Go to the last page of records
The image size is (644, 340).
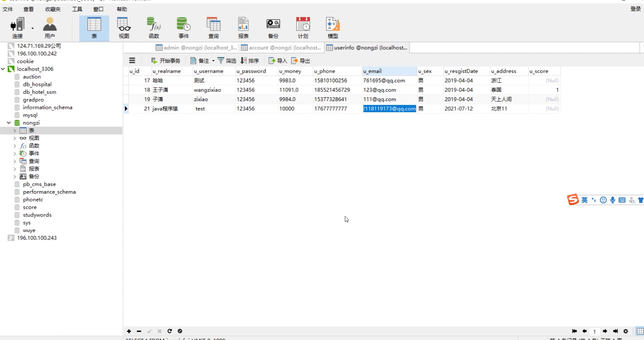pyautogui.click(x=615, y=331)
